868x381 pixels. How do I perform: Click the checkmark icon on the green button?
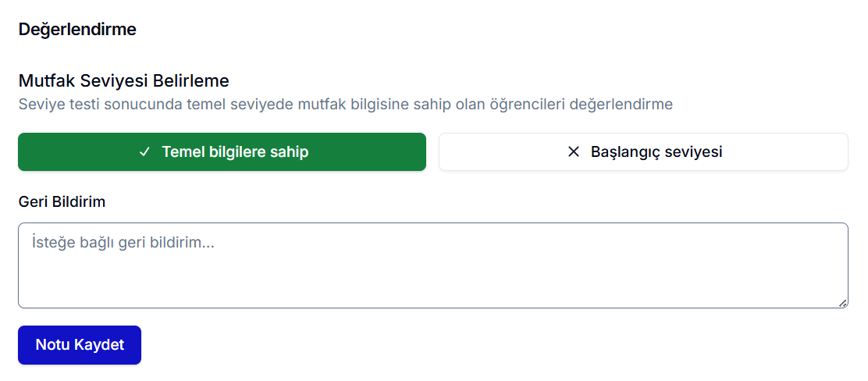[x=144, y=152]
